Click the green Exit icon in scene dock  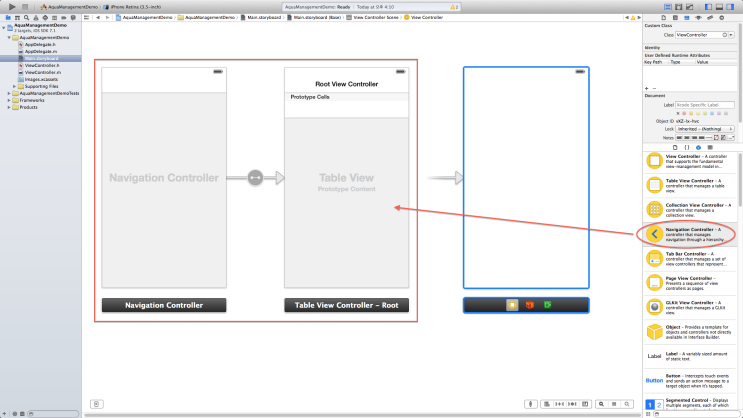click(x=547, y=305)
